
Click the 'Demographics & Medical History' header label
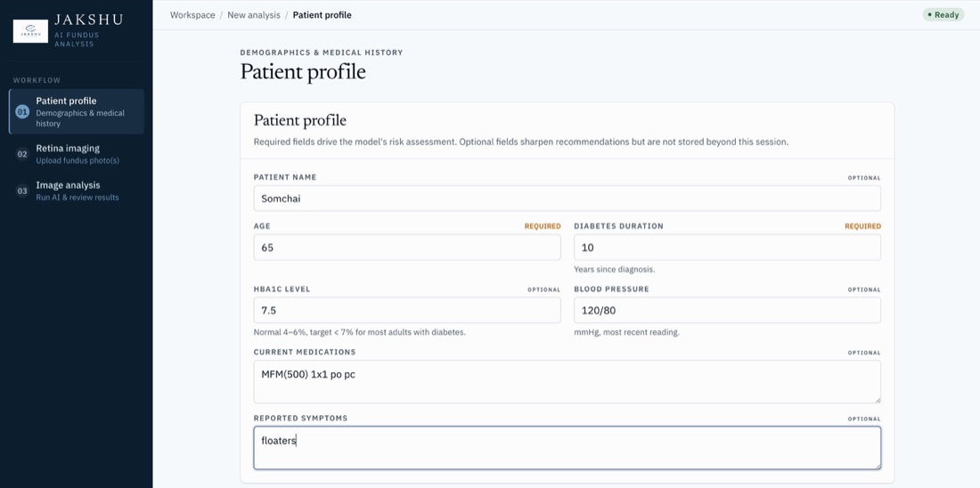(322, 53)
